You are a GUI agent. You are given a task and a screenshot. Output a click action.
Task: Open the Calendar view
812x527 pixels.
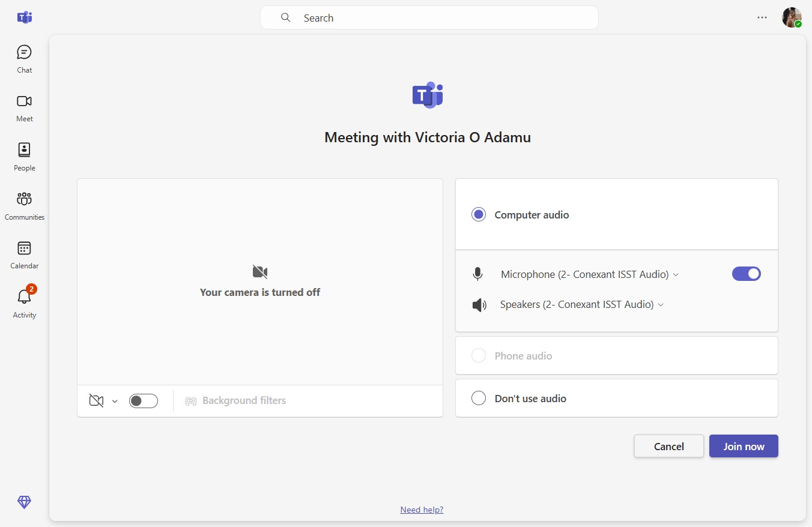click(x=25, y=254)
